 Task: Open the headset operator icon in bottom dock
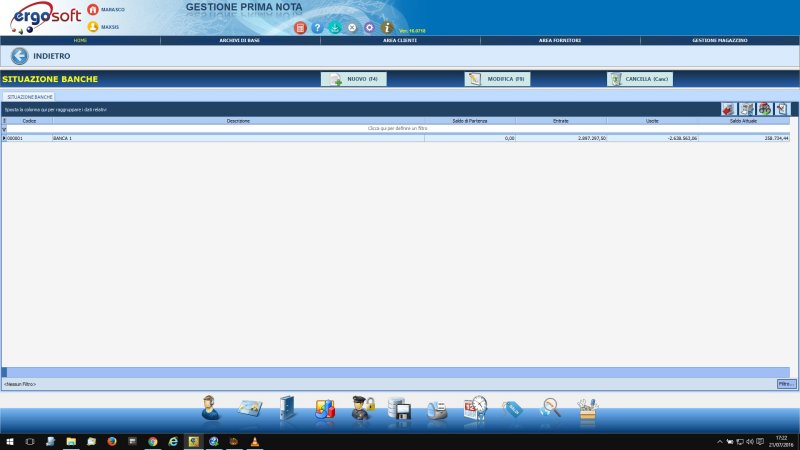[210, 408]
